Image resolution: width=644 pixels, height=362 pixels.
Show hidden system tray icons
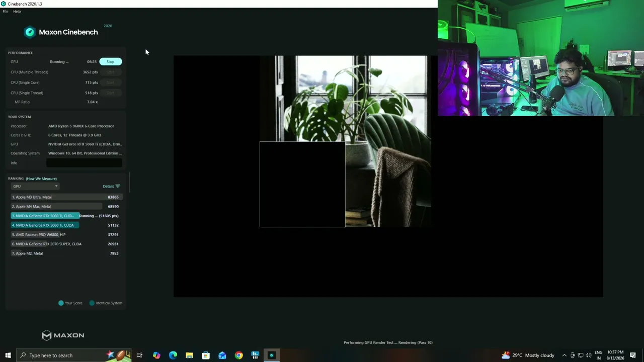click(564, 355)
